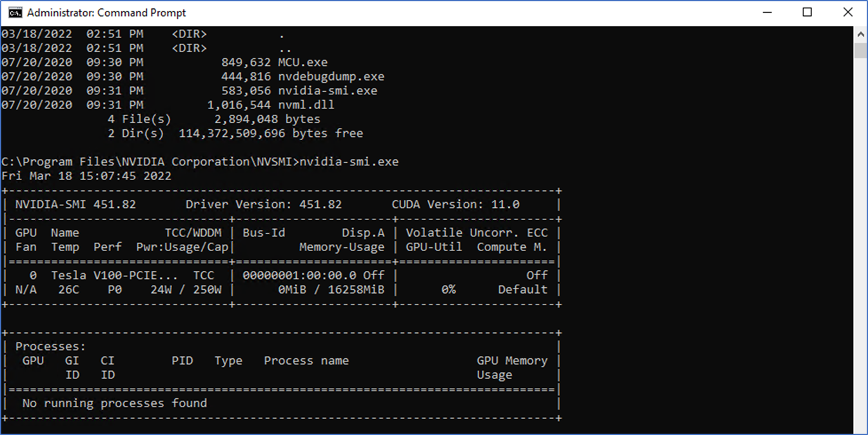
Task: Minimize the Command Prompt window
Action: click(767, 12)
